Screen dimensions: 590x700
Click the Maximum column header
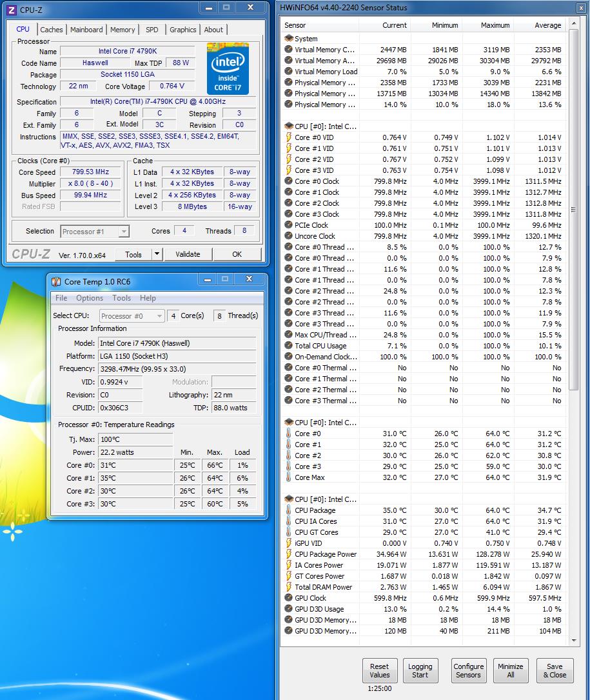point(487,25)
